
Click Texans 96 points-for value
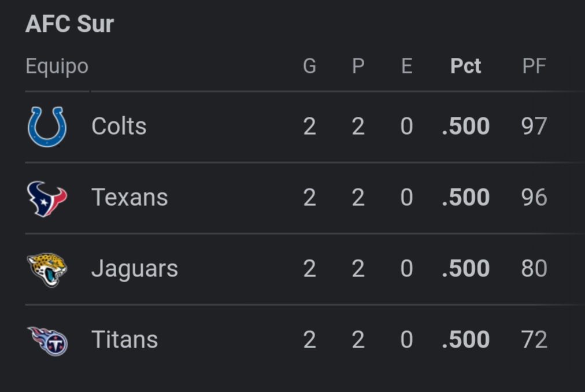coord(534,198)
